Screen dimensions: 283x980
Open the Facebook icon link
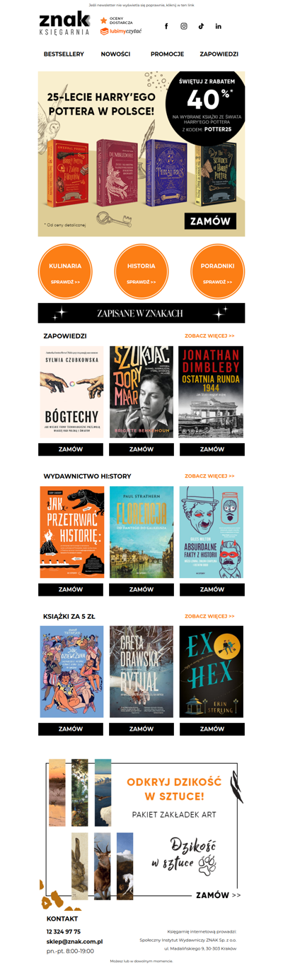pos(167,26)
